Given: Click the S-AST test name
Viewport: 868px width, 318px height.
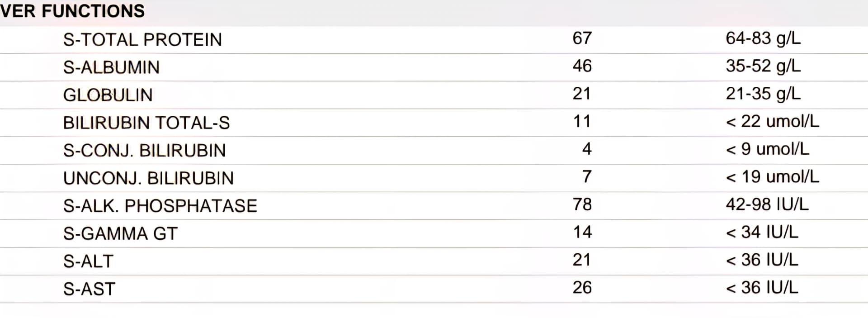Looking at the screenshot, I should [x=89, y=289].
